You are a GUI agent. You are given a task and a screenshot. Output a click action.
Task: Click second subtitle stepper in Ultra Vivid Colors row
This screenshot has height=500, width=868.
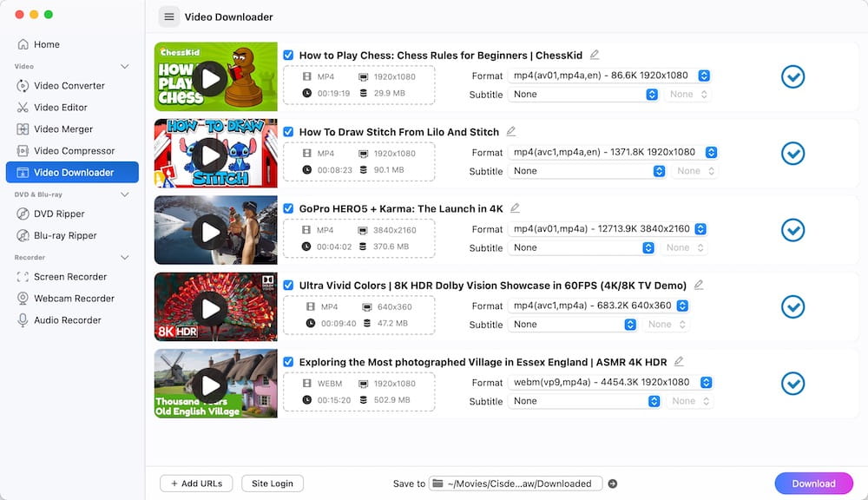[x=667, y=325]
